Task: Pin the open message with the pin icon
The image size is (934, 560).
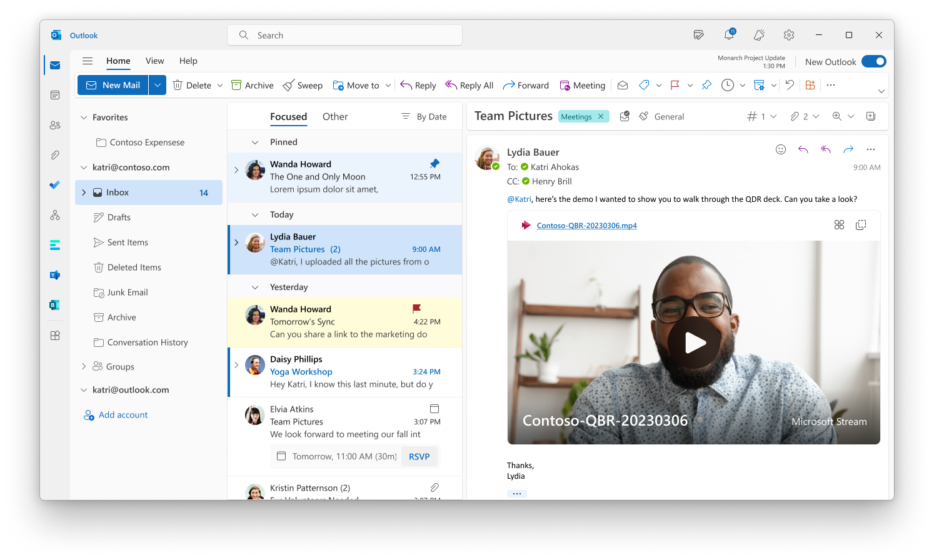Action: [x=706, y=85]
